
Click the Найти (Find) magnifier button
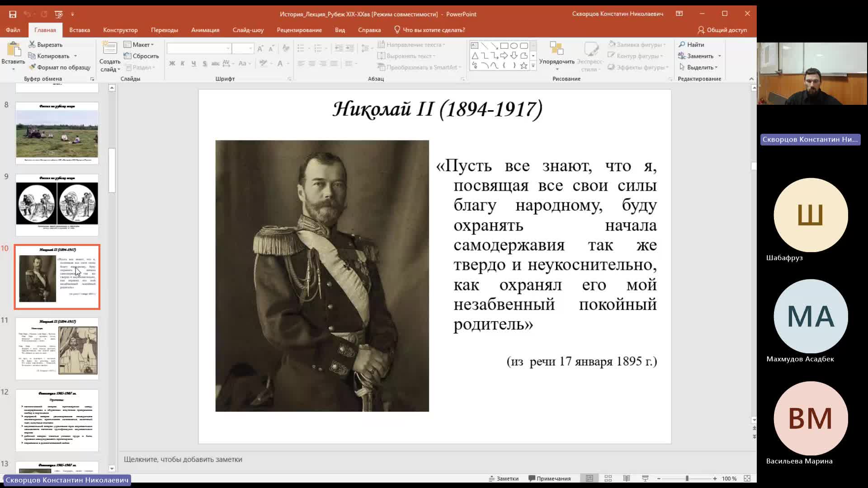[691, 45]
